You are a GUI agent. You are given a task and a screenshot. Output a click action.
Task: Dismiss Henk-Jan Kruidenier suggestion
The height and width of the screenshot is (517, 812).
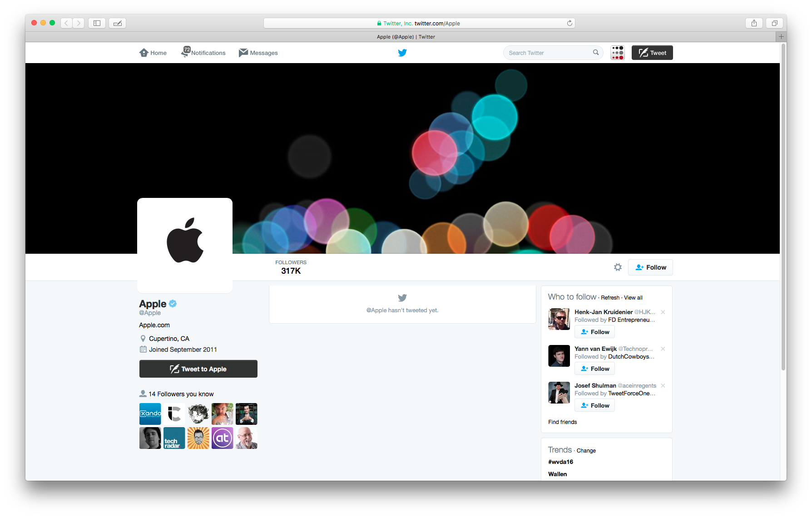663,312
